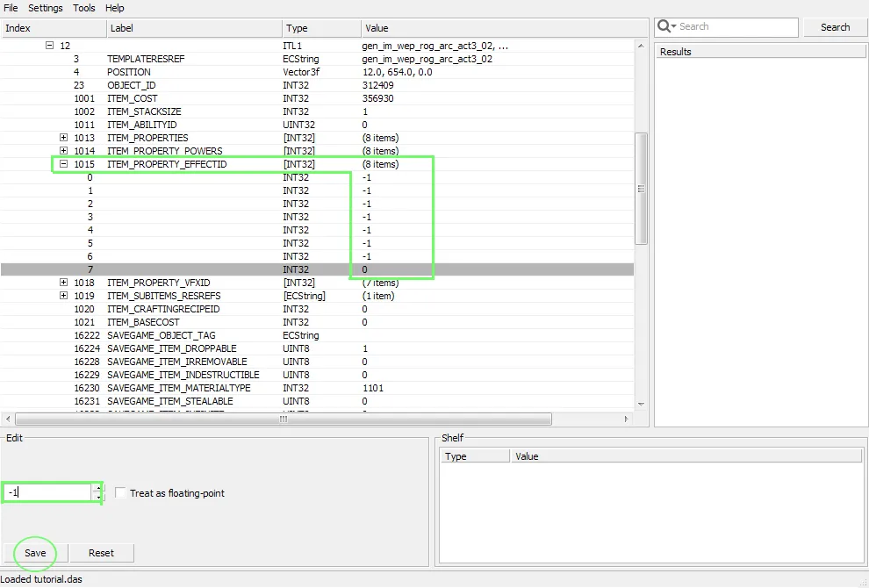
Task: Collapse the node 12 tree entry
Action: (x=50, y=46)
